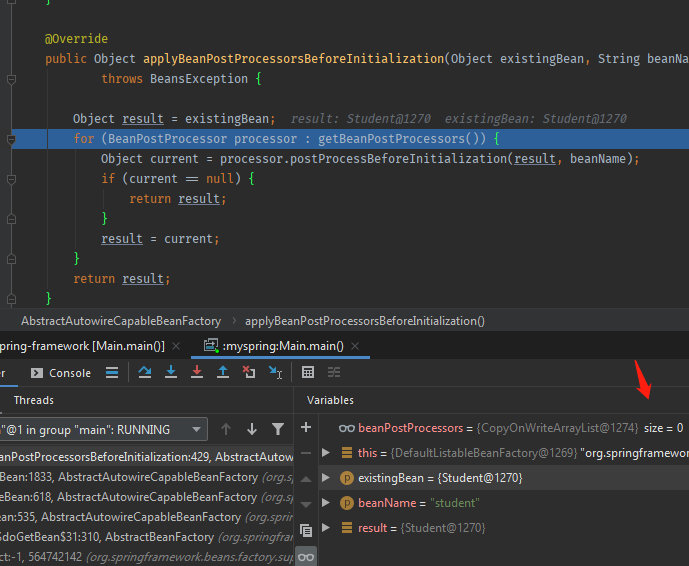Expand the beanName variable node
Image resolution: width=689 pixels, height=566 pixels.
[326, 502]
